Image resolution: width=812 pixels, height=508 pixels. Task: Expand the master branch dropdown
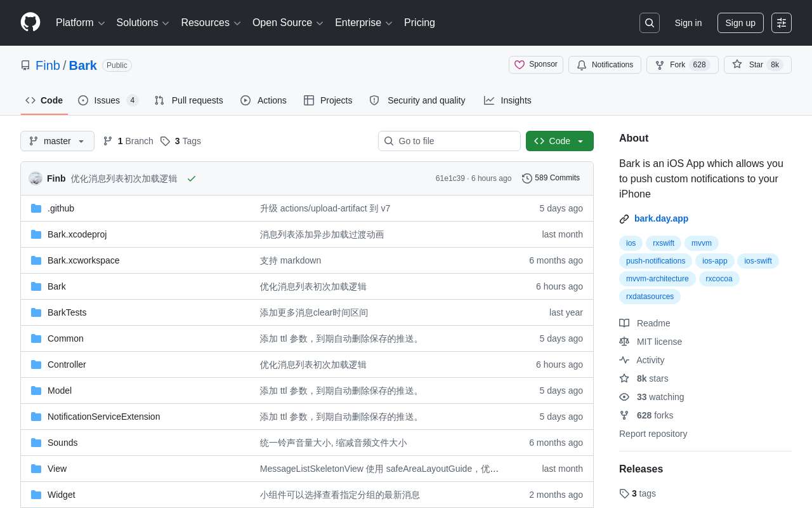(57, 141)
